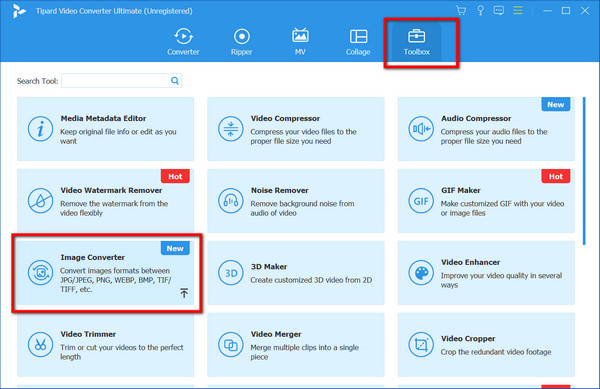The width and height of the screenshot is (600, 389).
Task: Click the Media Metadata Editor info icon
Action: point(40,129)
